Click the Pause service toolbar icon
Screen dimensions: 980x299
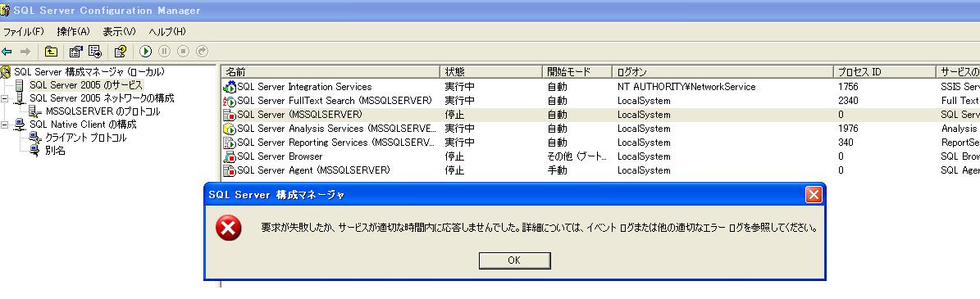[x=164, y=51]
